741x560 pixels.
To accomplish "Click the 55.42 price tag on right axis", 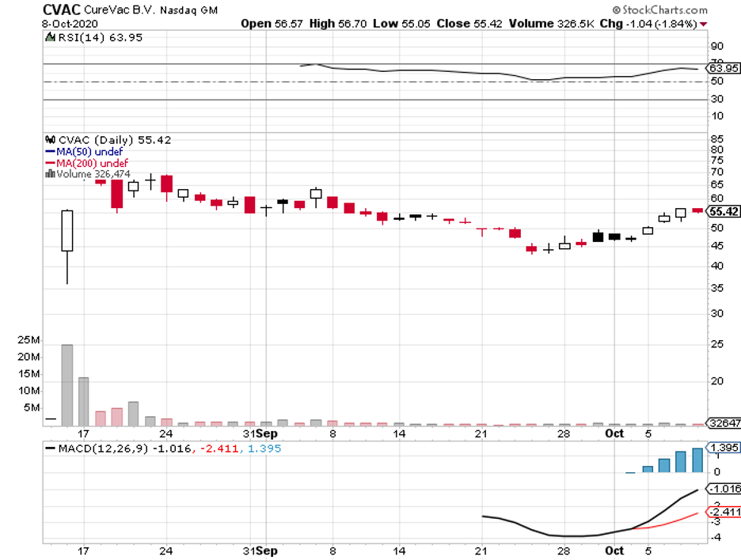I will click(x=723, y=211).
